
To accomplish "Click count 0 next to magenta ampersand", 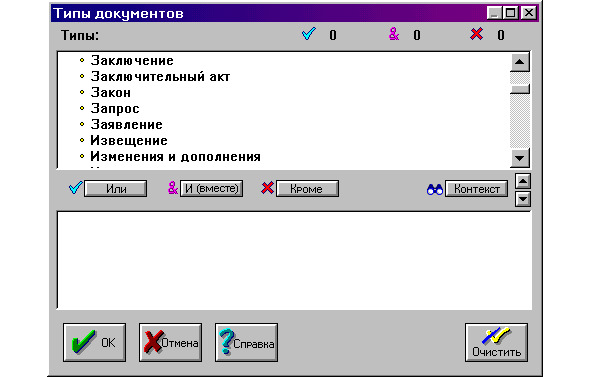I will pyautogui.click(x=416, y=35).
